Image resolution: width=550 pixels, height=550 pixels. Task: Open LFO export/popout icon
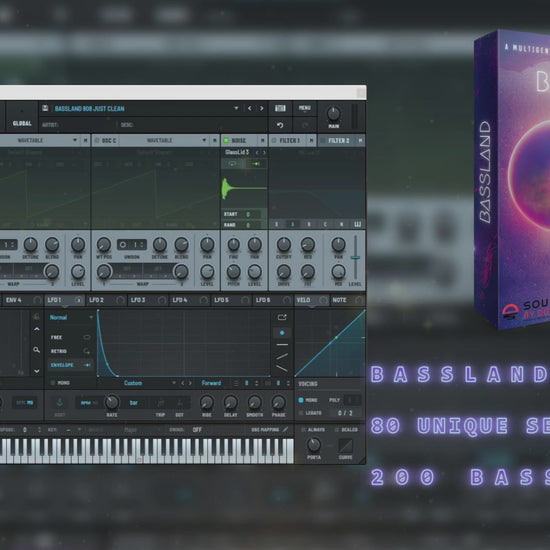pos(282,317)
